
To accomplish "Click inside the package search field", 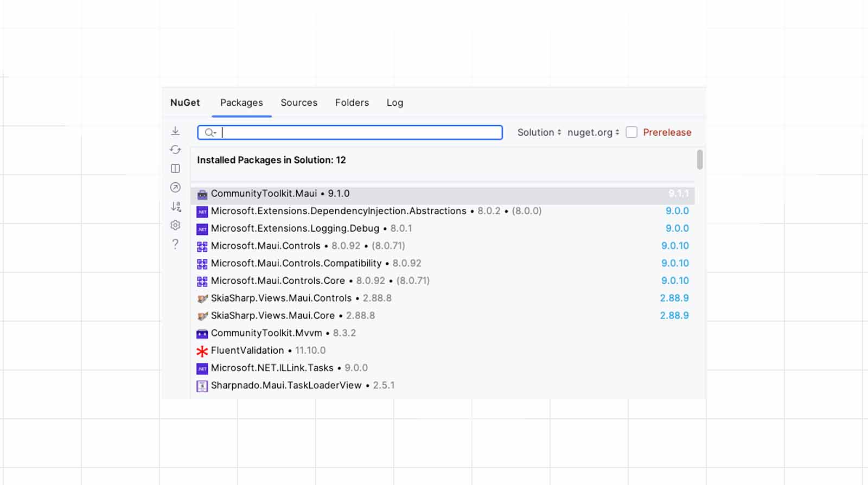I will tap(350, 132).
